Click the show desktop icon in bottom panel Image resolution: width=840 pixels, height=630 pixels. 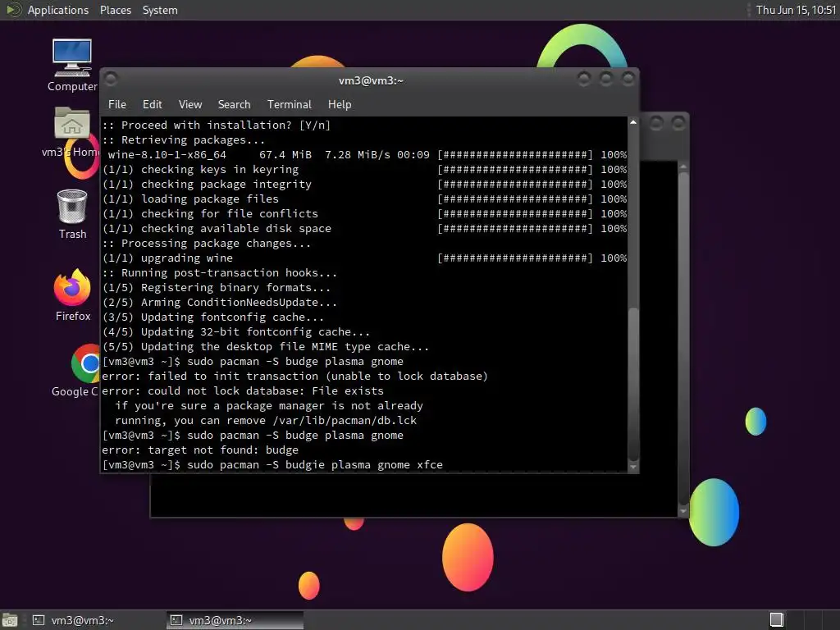[x=9, y=620]
